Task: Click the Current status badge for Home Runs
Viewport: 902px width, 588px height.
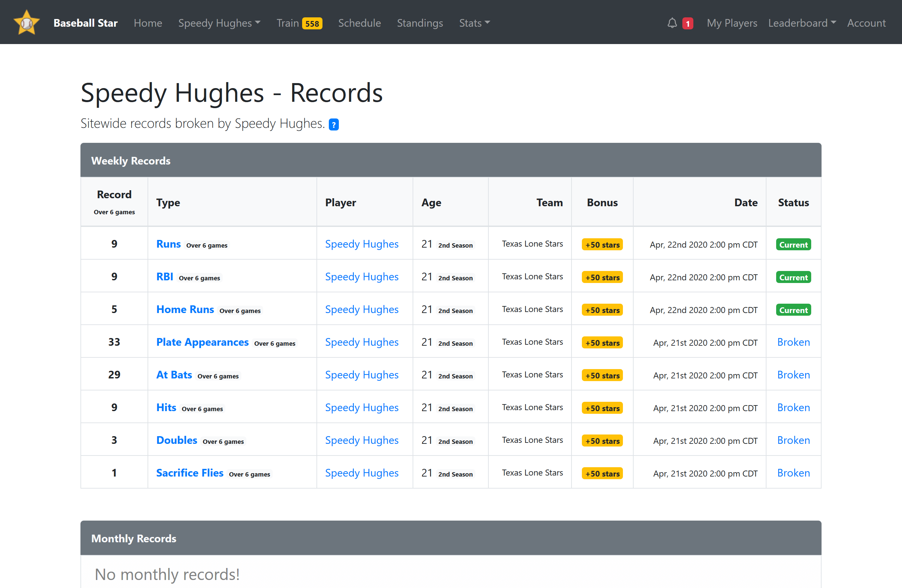Action: tap(793, 310)
